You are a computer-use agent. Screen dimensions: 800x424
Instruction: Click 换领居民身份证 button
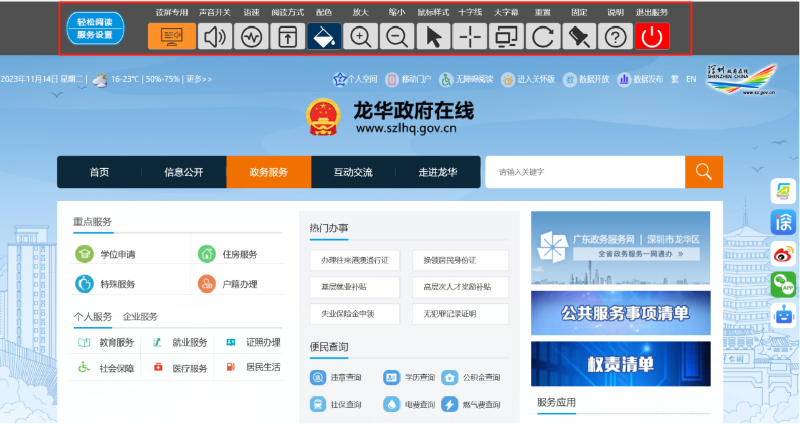pos(460,260)
